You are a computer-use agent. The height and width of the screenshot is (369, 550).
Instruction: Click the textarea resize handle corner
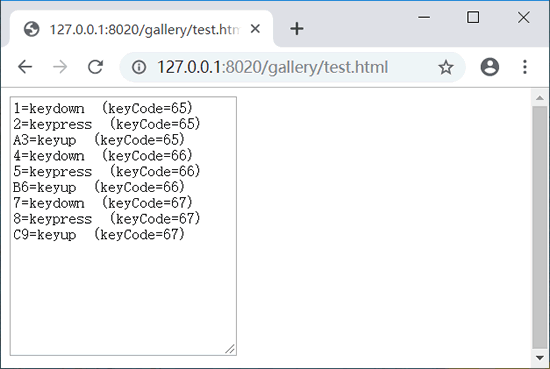(230, 349)
